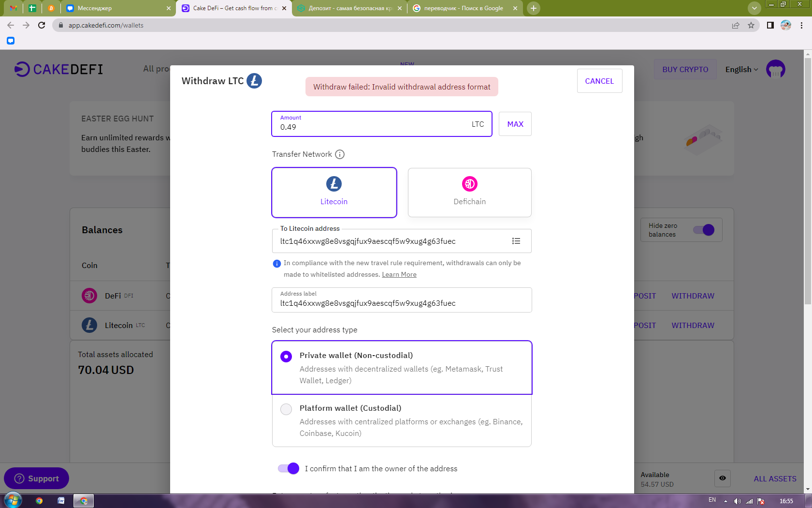This screenshot has width=812, height=508.
Task: Select Platform wallet (Custodial) radio
Action: pyautogui.click(x=286, y=409)
